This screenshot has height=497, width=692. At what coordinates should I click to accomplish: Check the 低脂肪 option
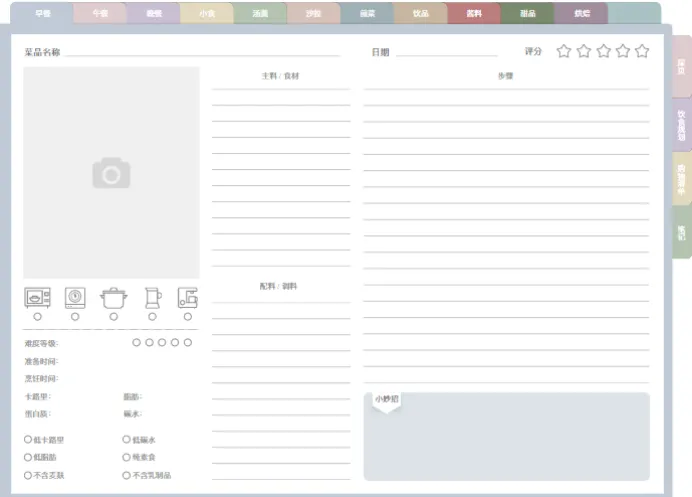(x=28, y=457)
